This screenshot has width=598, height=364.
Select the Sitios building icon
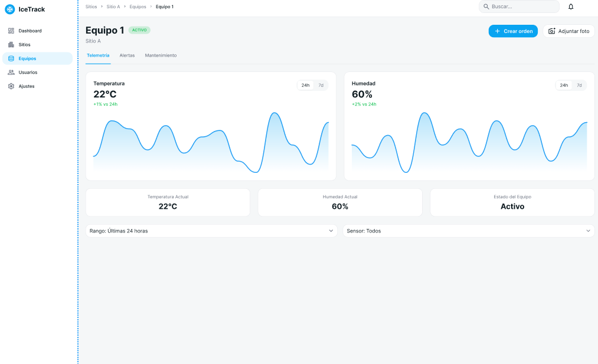tap(11, 45)
